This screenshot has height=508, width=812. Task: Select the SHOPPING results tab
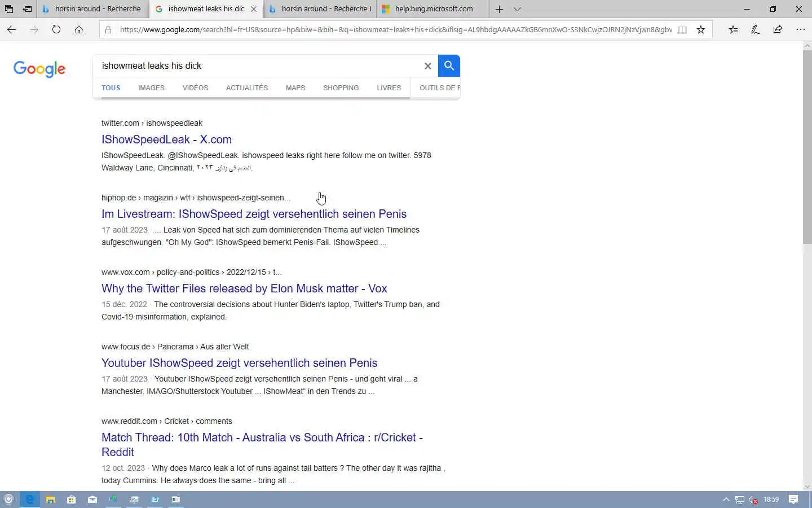tap(341, 88)
